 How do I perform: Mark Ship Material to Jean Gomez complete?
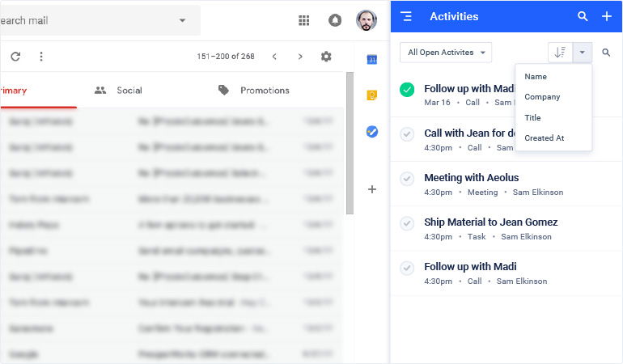(x=407, y=223)
